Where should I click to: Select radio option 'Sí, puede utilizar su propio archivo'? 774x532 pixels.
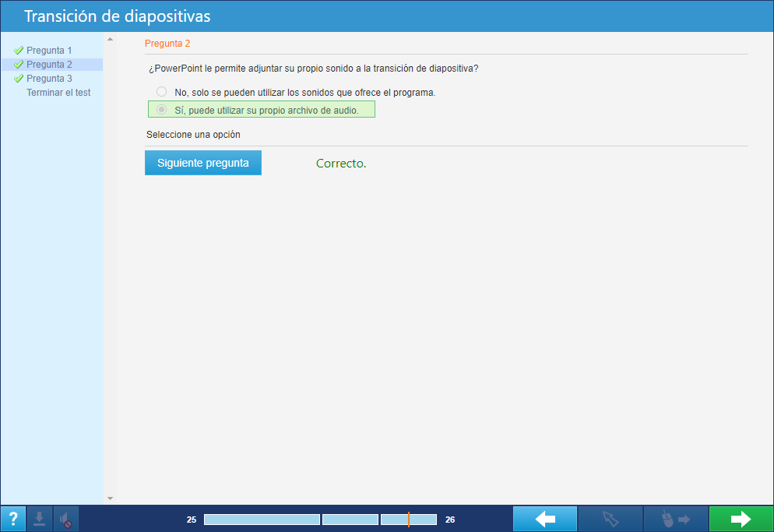161,110
